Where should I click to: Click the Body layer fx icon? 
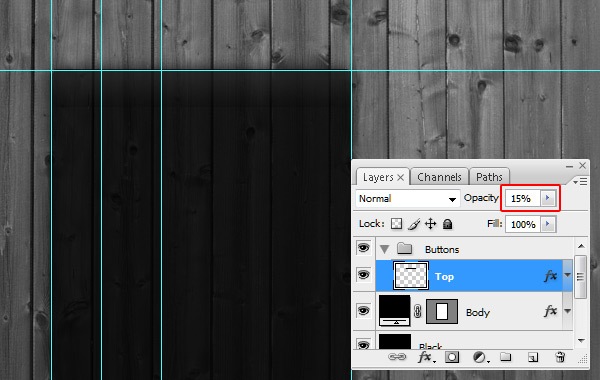point(551,311)
